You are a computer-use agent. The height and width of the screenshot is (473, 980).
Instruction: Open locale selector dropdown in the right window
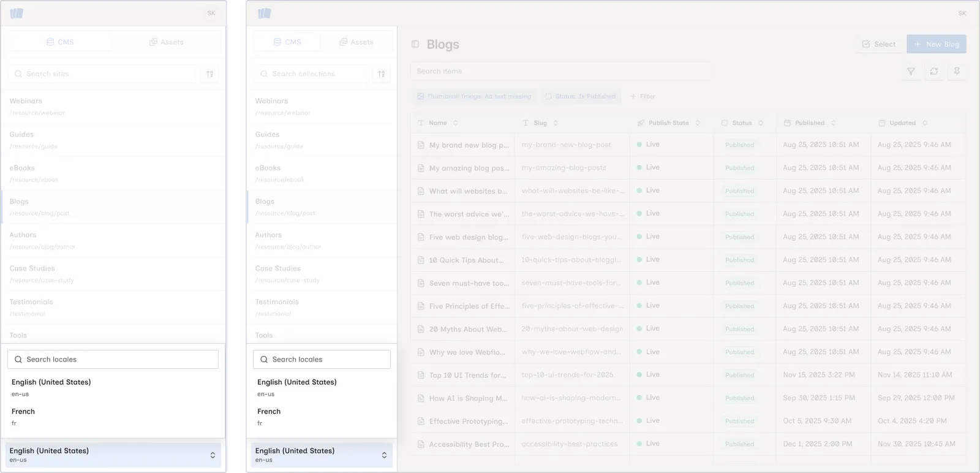(x=322, y=455)
